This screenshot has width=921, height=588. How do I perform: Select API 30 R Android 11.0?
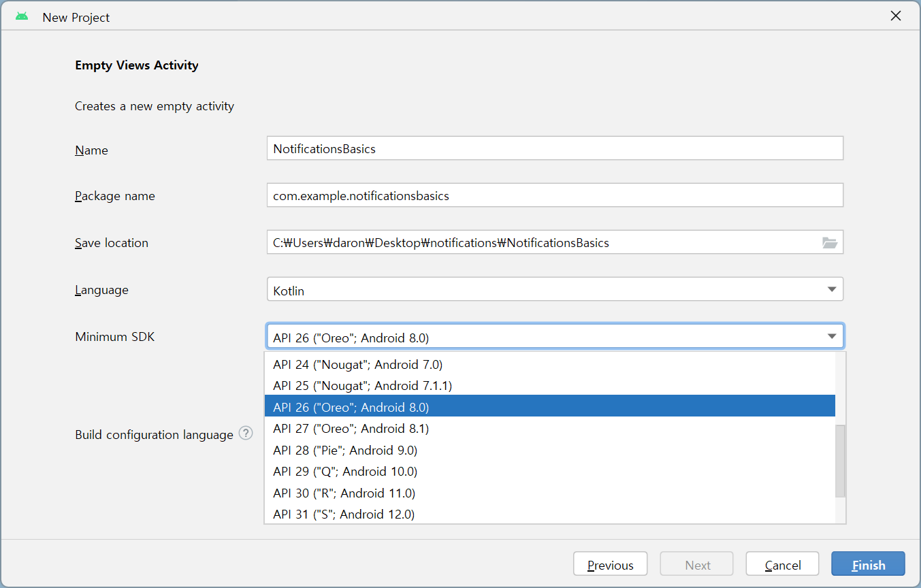(549, 493)
